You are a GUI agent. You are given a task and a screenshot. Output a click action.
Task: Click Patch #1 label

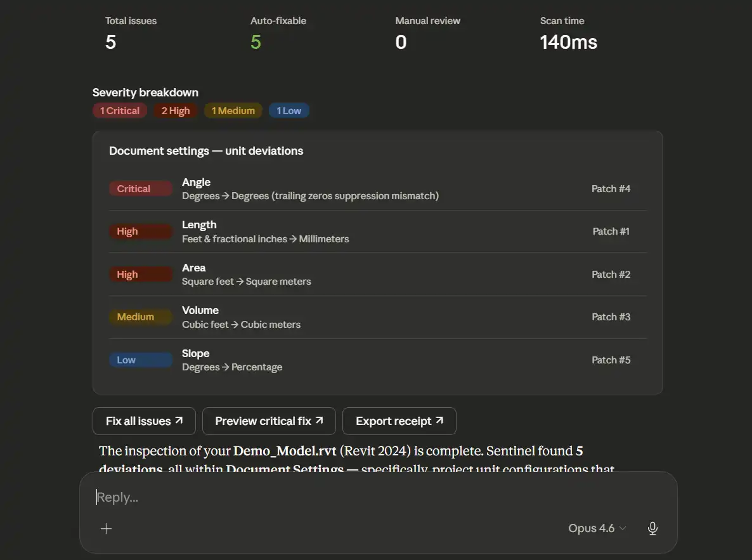[x=611, y=231]
